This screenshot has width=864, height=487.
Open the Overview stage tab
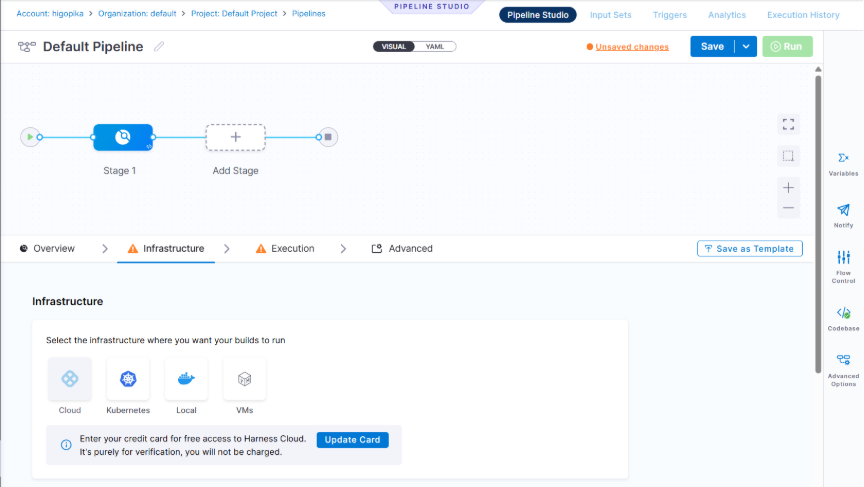[47, 248]
